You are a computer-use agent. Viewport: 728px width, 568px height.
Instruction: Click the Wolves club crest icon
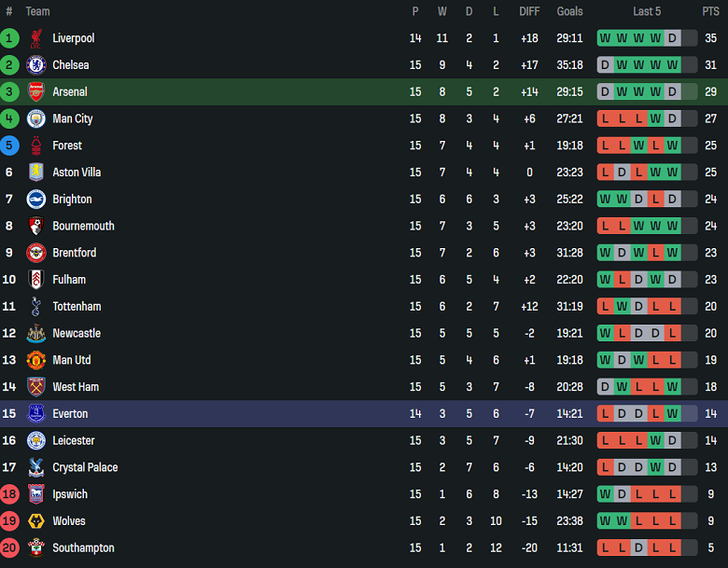[36, 521]
